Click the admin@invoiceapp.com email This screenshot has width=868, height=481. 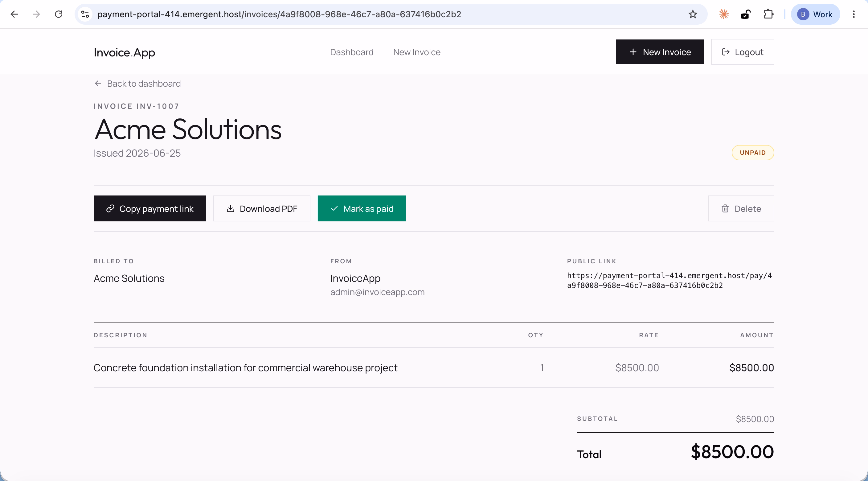(x=377, y=292)
